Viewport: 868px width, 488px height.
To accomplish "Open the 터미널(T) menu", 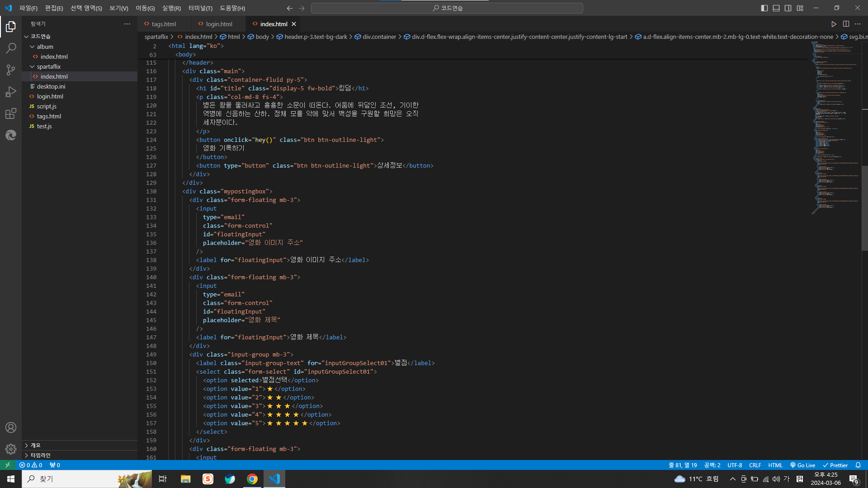I will pyautogui.click(x=200, y=8).
